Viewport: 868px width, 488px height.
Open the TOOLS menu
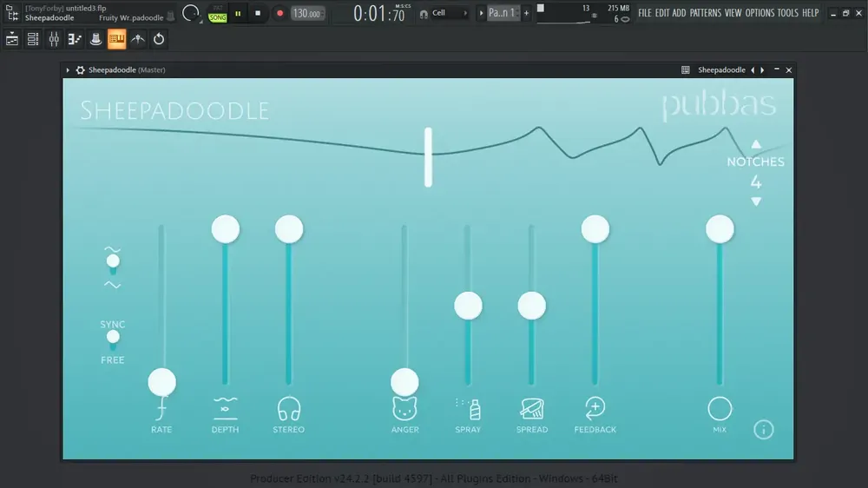tap(788, 13)
